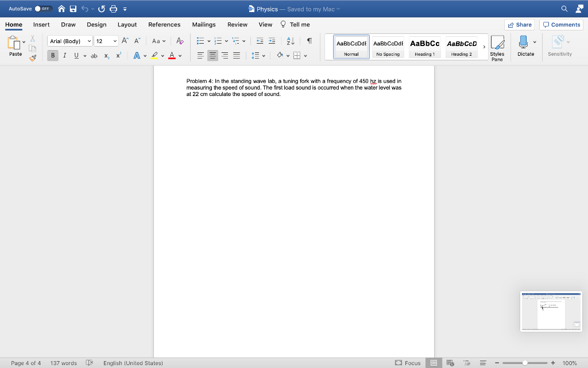588x368 pixels.
Task: Print the document using printer icon
Action: (113, 9)
